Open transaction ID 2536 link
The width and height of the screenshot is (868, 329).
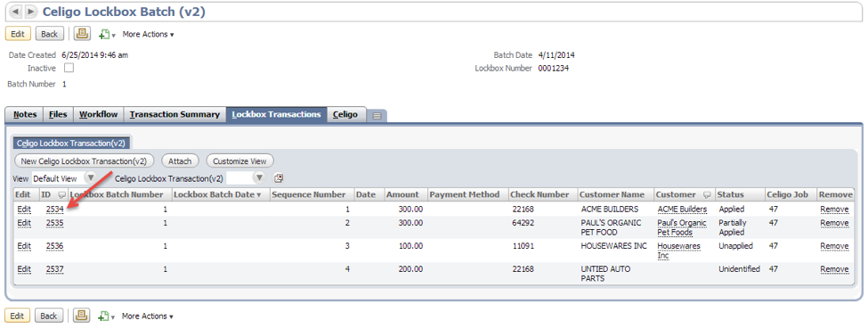[x=55, y=246]
